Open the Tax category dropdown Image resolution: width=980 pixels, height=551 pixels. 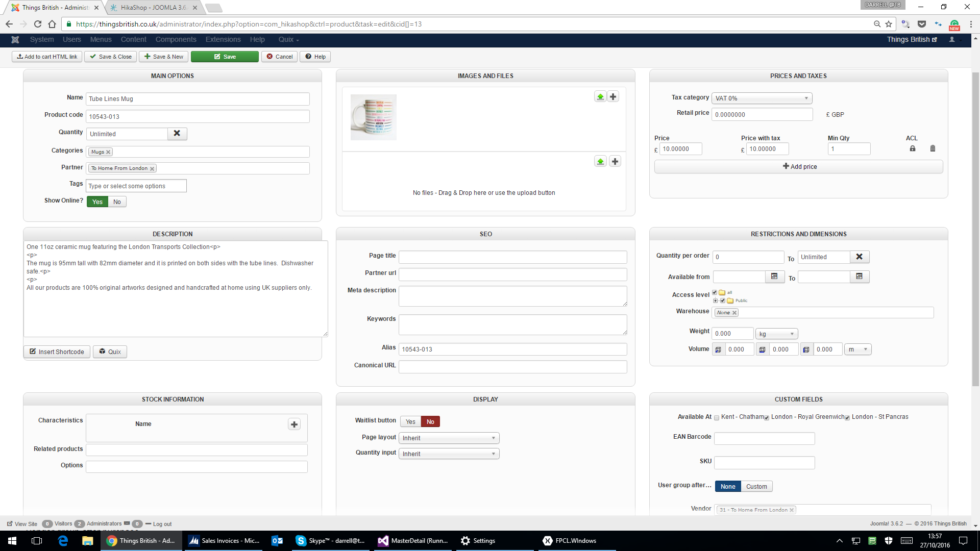[x=761, y=98]
